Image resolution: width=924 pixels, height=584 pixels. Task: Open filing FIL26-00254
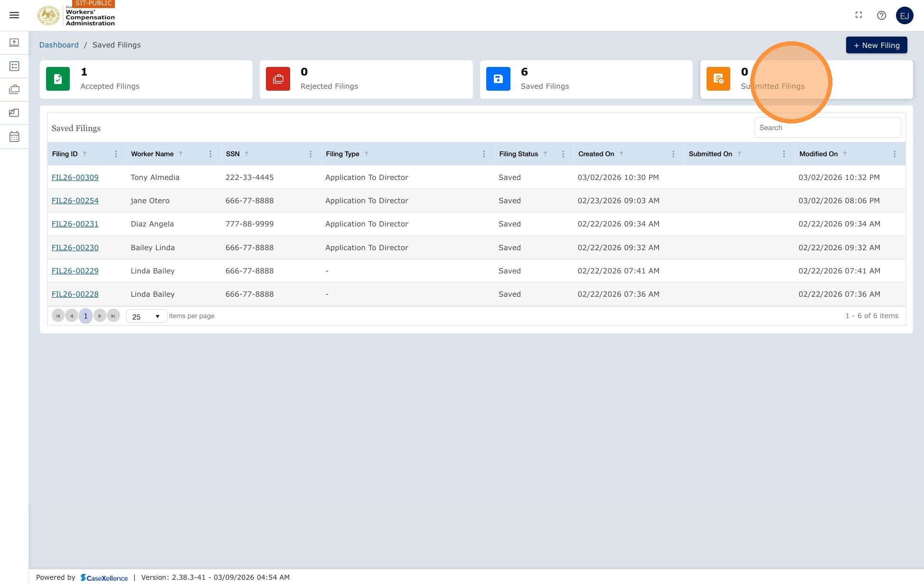(x=75, y=200)
